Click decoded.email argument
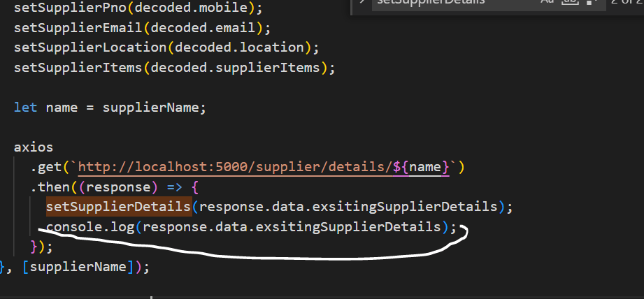Screen dimensions: 644x299 coord(203,27)
